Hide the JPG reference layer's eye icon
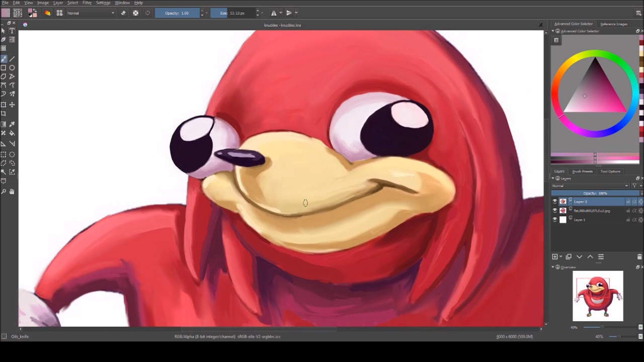 pos(555,211)
